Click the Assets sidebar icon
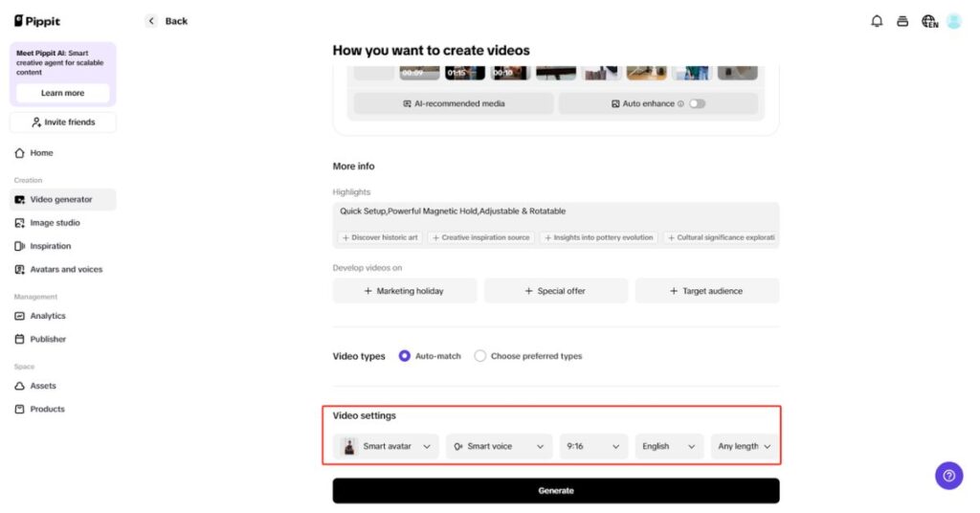The width and height of the screenshot is (980, 513). [x=20, y=386]
